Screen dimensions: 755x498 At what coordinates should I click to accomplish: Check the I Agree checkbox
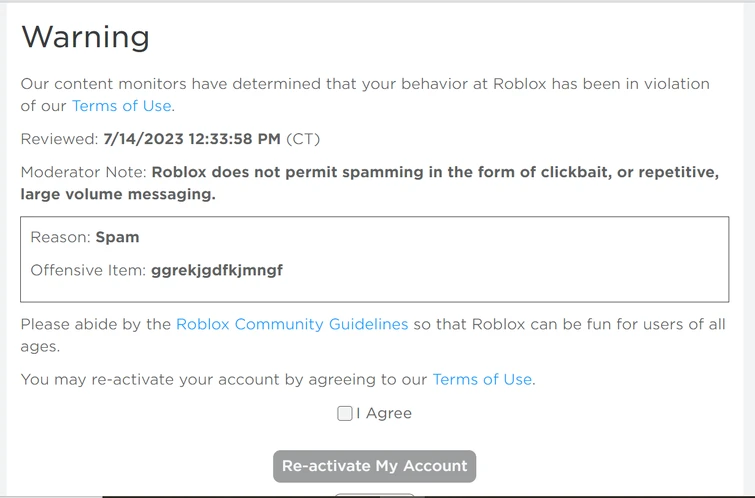345,413
